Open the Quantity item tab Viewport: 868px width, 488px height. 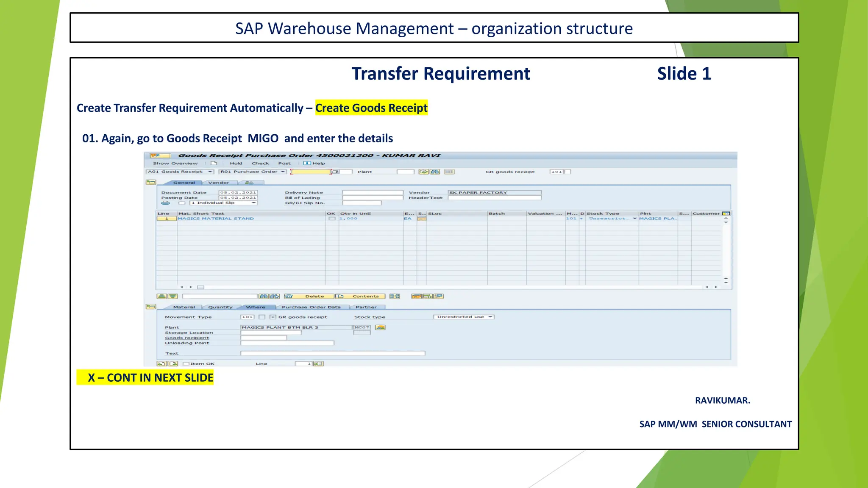(x=220, y=307)
